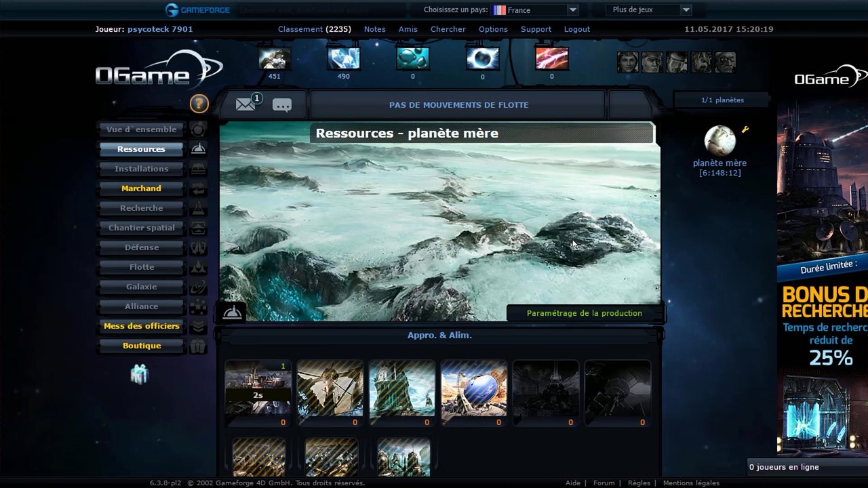Select the crystal resource icon showing 490
This screenshot has width=868, height=488.
pos(344,58)
